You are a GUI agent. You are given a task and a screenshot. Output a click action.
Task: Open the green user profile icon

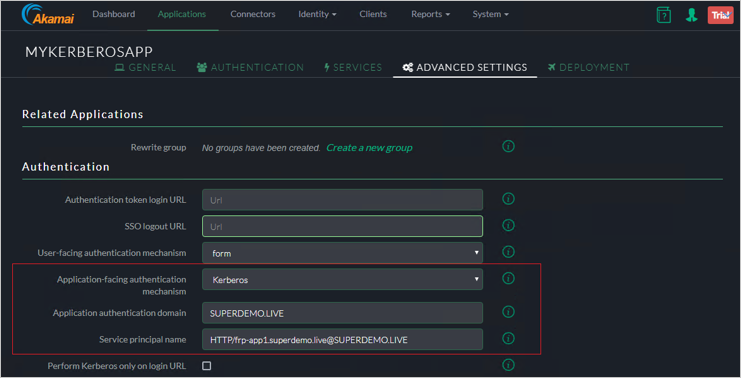tap(691, 15)
